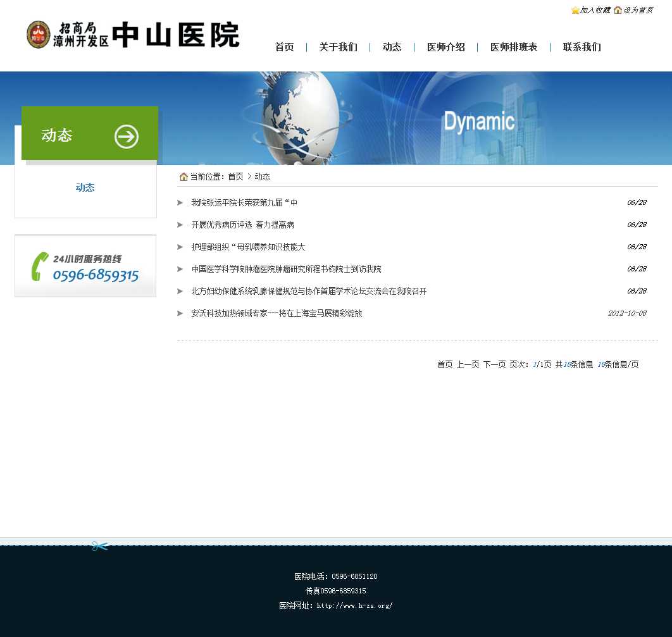Click 下一页 pagination link
This screenshot has height=637, width=672.
(494, 364)
